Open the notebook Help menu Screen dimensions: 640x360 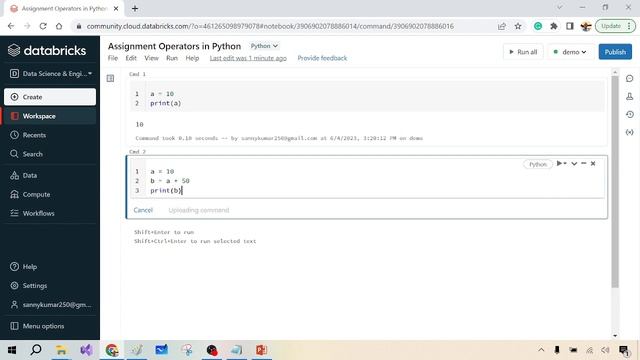point(192,58)
